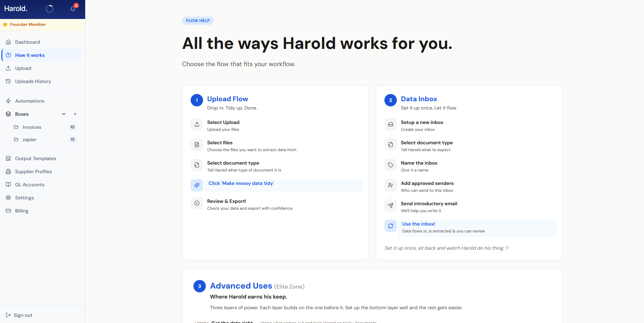Click the Harold logo
This screenshot has height=323, width=644.
pyautogui.click(x=16, y=9)
